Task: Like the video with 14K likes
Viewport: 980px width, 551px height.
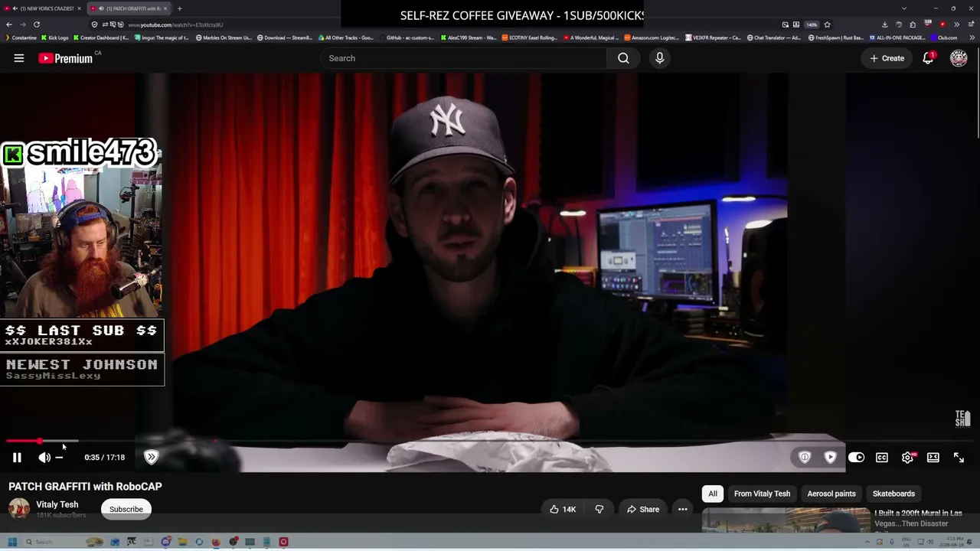Action: [563, 510]
